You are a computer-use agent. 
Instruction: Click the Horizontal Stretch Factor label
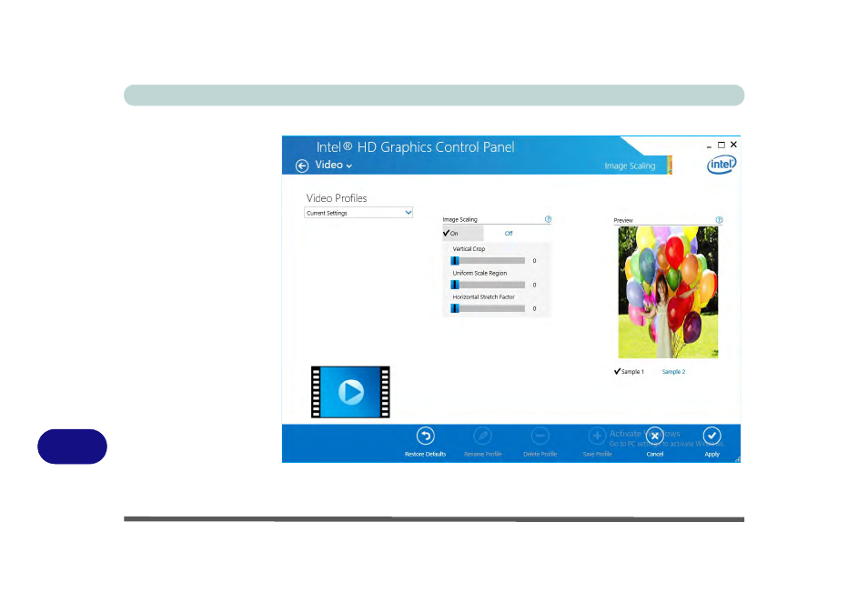point(484,297)
